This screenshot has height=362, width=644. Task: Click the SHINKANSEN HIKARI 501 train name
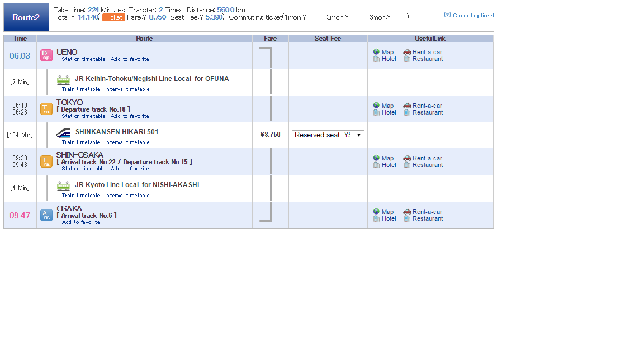[117, 132]
